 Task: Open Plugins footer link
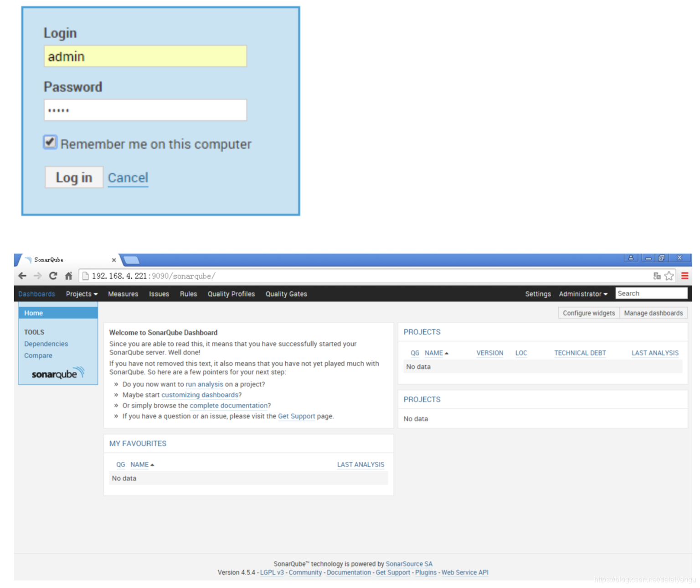[426, 573]
